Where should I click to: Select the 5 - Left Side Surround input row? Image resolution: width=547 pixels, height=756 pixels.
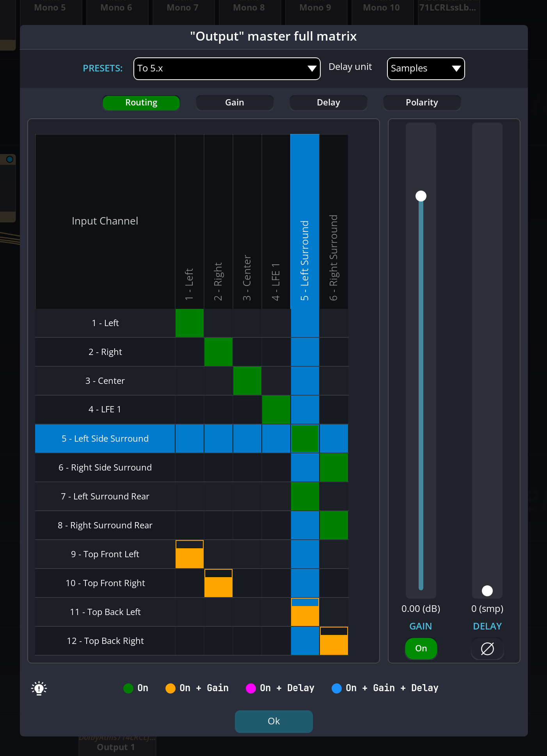tap(105, 439)
